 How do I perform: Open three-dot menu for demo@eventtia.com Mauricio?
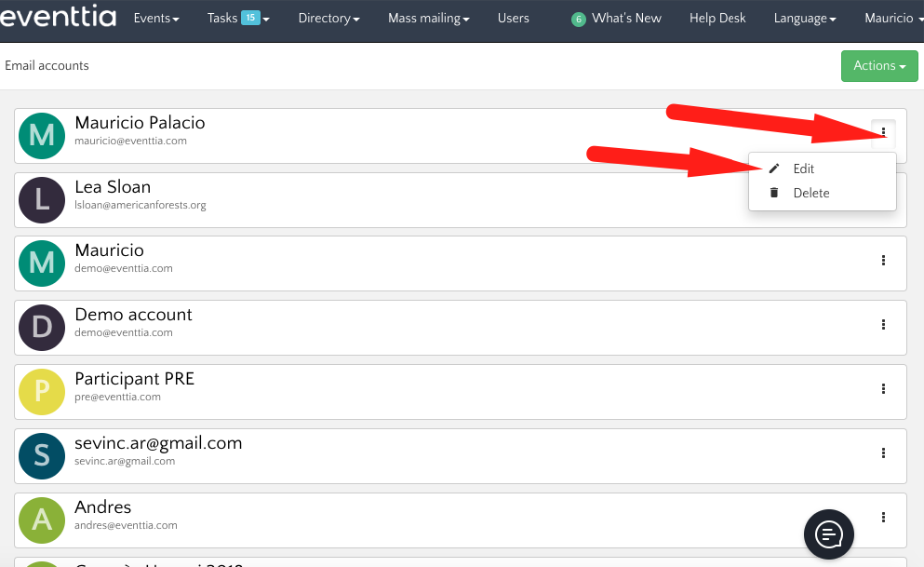(883, 261)
